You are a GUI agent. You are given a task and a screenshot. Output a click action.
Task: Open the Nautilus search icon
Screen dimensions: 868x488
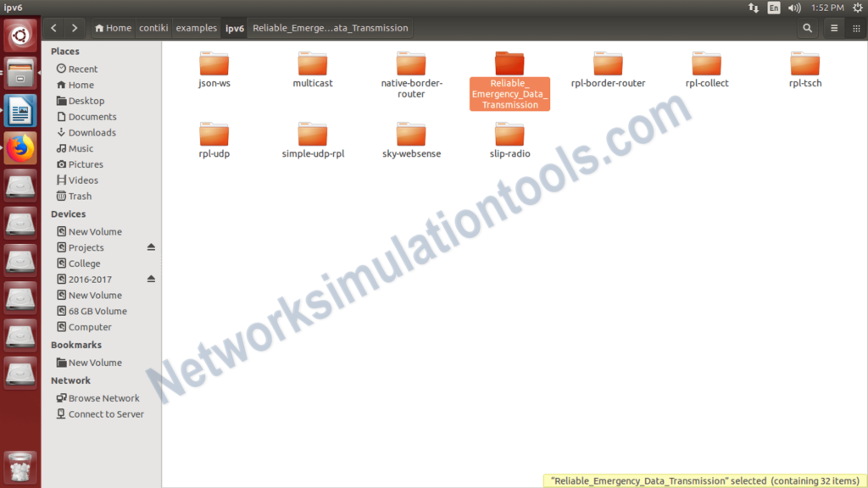click(805, 28)
